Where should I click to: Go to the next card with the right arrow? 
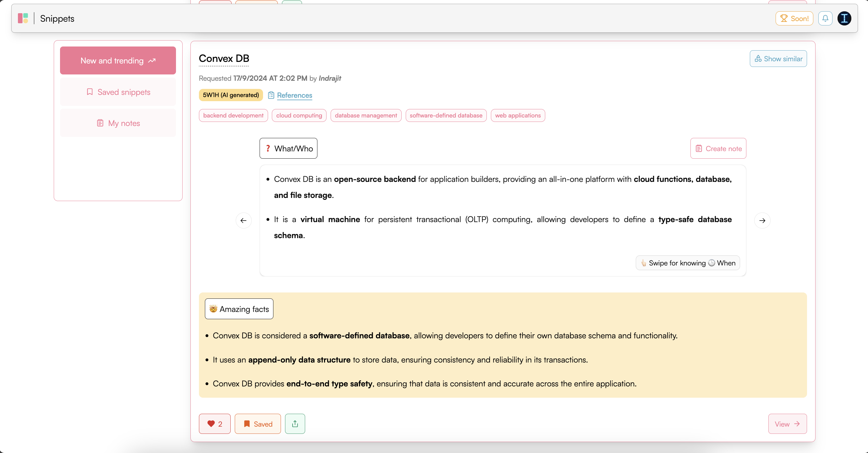tap(762, 221)
